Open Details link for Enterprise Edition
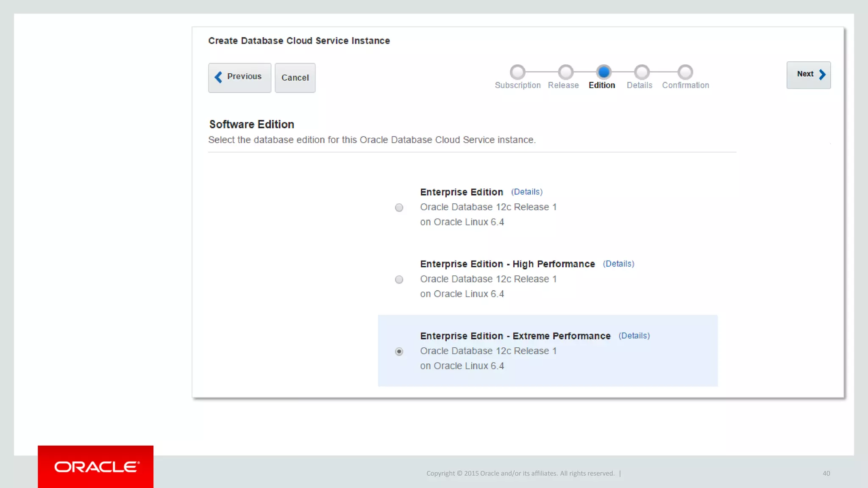The width and height of the screenshot is (868, 488). coord(526,192)
